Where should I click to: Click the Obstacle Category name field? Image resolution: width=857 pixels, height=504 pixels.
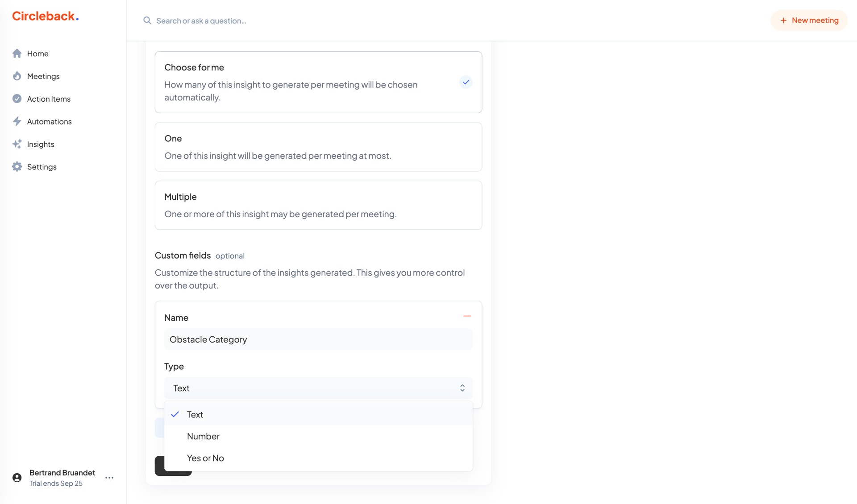pos(318,339)
